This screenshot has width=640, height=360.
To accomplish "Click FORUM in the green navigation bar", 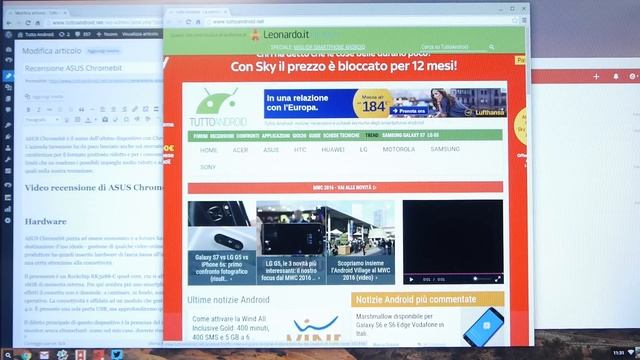I will (x=200, y=136).
